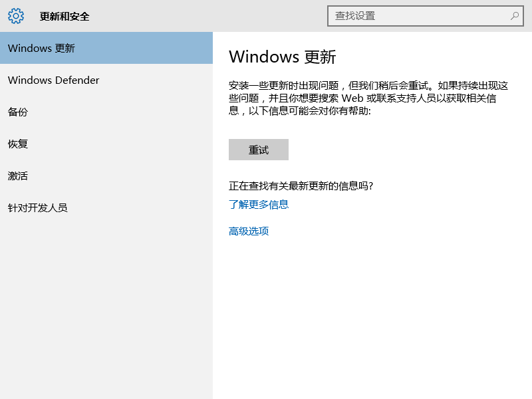Click the 重试 button
Viewport: 532px width, 399px height.
pos(259,150)
